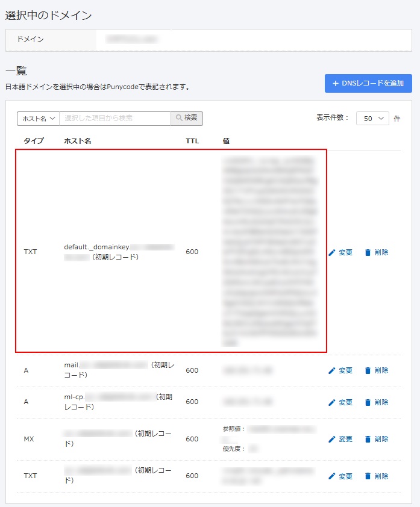This screenshot has height=507, width=420.
Task: Click the plus icon on DNSレコードを追加
Action: (x=336, y=84)
